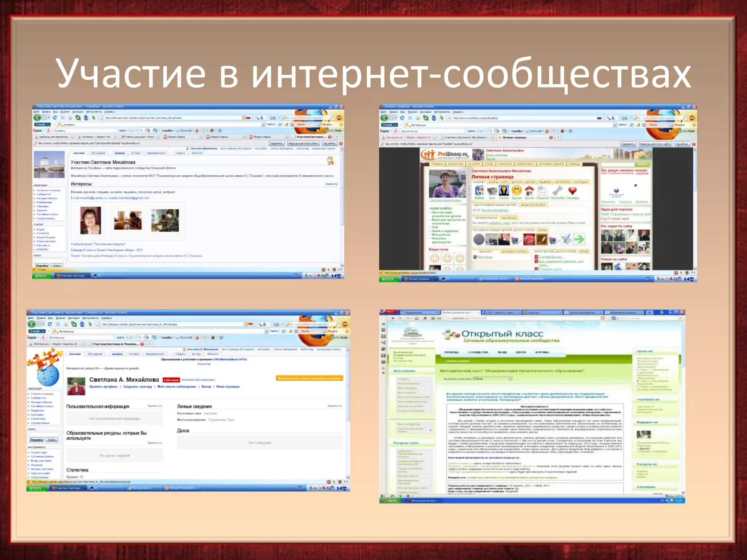
Task: Reload the page in the Letopisi Firefox window
Action: 50,324
